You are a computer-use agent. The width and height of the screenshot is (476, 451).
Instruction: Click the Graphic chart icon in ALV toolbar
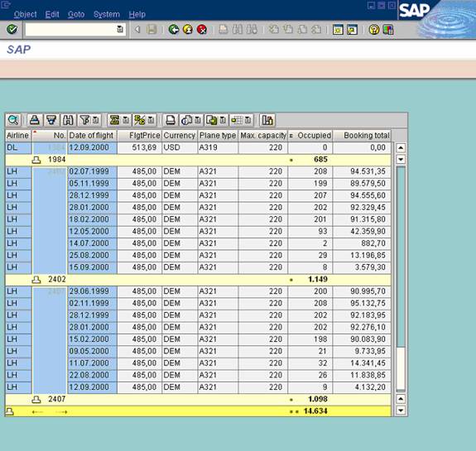[x=267, y=120]
